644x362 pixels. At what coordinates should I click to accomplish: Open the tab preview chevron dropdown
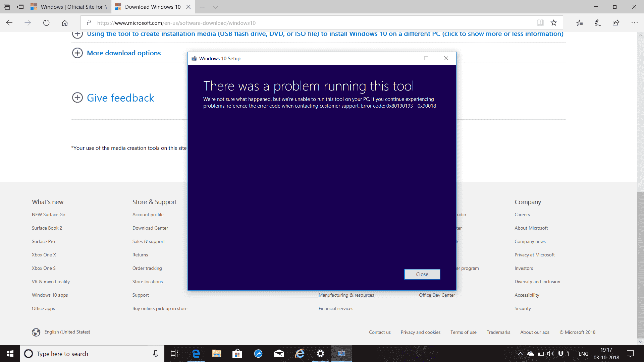[215, 7]
